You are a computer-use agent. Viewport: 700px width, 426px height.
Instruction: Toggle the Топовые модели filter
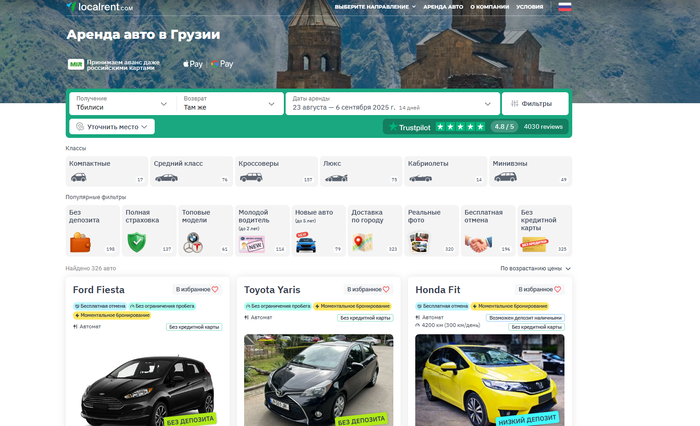pyautogui.click(x=206, y=230)
